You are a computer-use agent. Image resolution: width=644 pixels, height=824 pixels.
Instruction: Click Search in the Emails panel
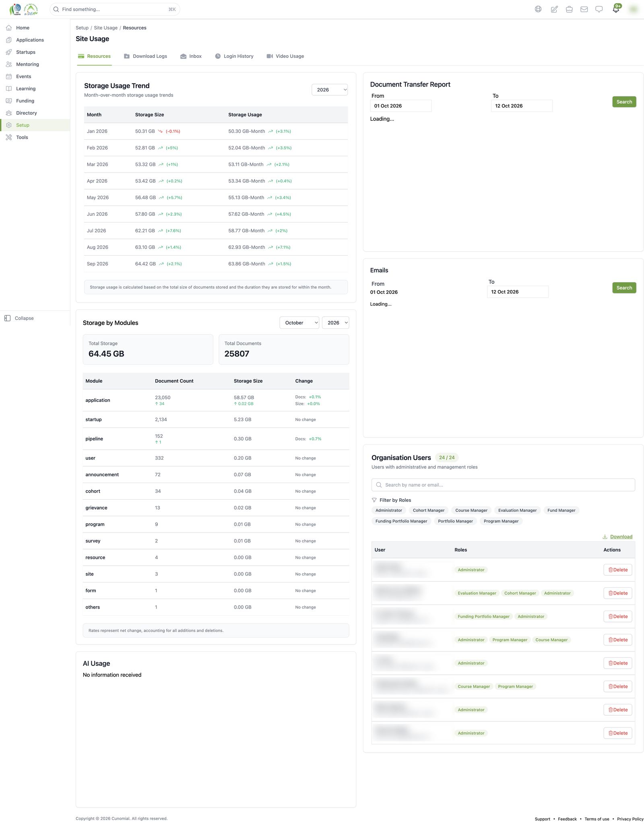624,288
